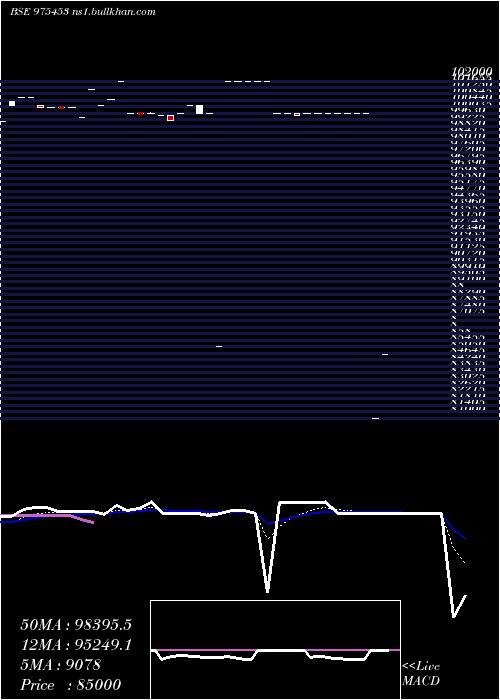Click the "BSE 975453 ns1.bullkhan.com" header text
Image resolution: width=500 pixels, height=700 pixels.
(83, 12)
